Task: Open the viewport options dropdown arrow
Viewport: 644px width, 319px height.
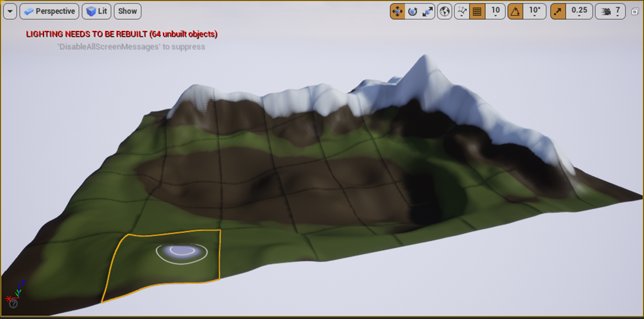Action: coord(10,11)
